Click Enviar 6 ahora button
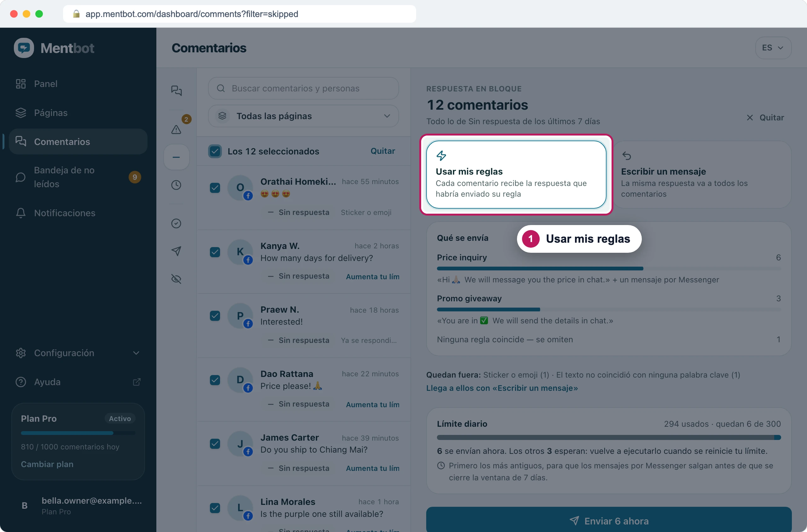This screenshot has width=807, height=532. 608,520
